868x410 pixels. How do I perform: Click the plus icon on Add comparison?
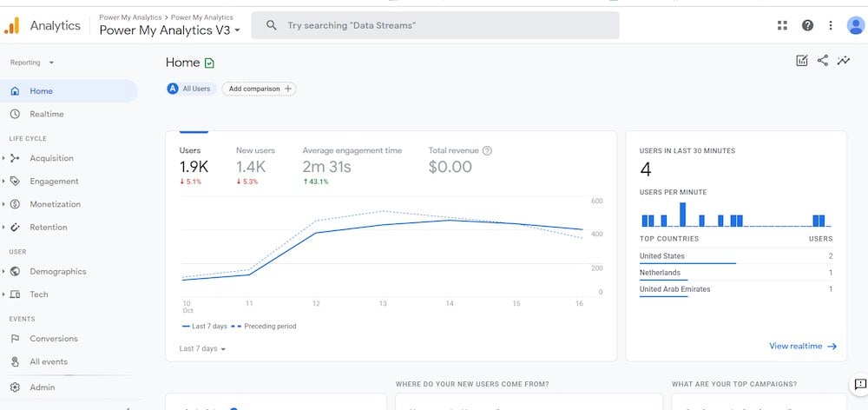tap(287, 89)
